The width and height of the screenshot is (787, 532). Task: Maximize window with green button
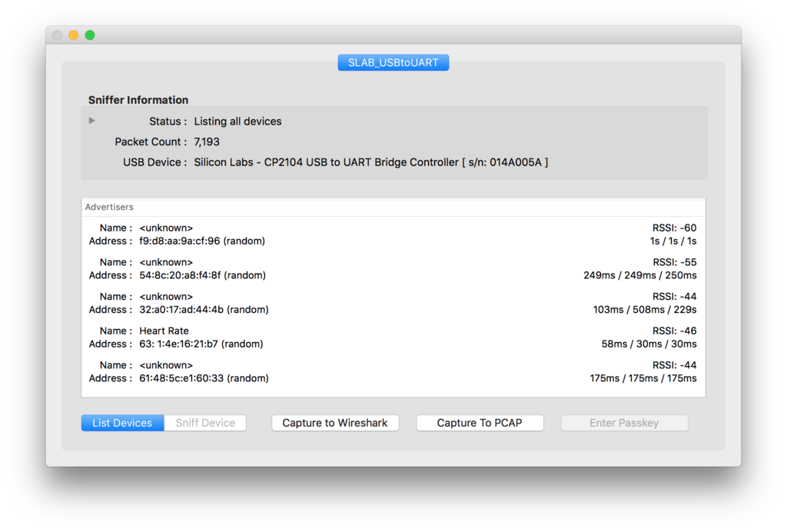(90, 35)
